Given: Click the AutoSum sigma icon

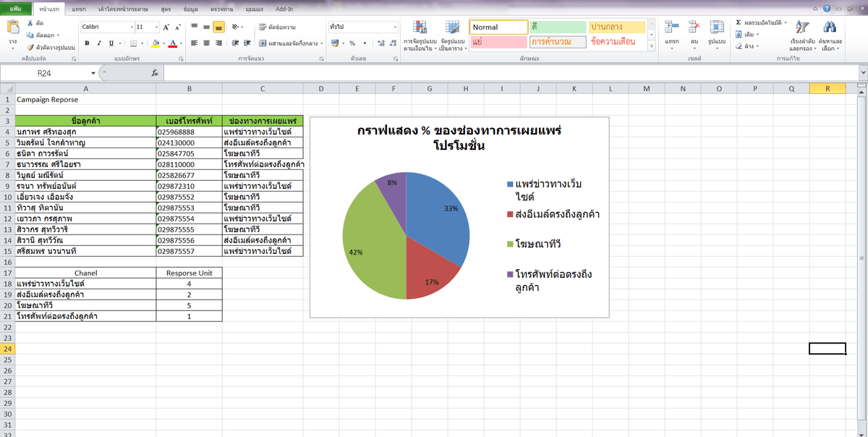Looking at the screenshot, I should (738, 23).
